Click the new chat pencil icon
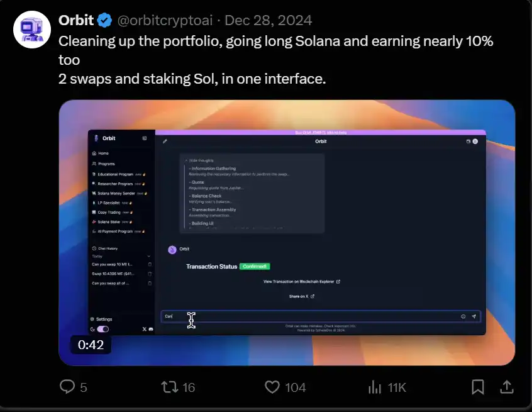532x412 pixels. tap(165, 142)
